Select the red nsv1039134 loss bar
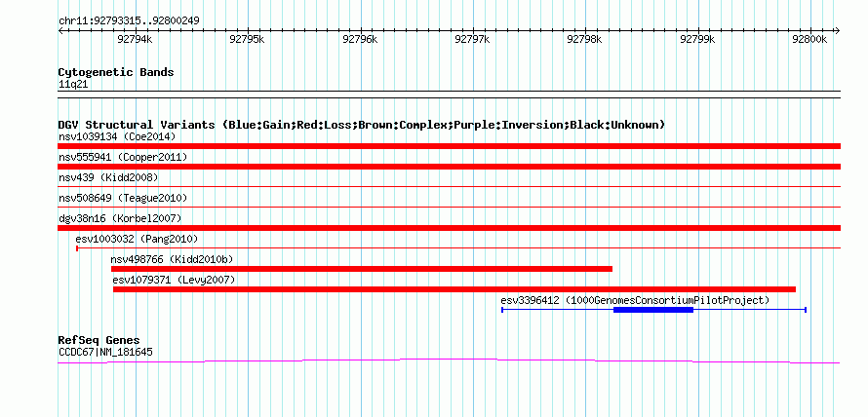Screen dimensions: 868x417 [x=449, y=146]
